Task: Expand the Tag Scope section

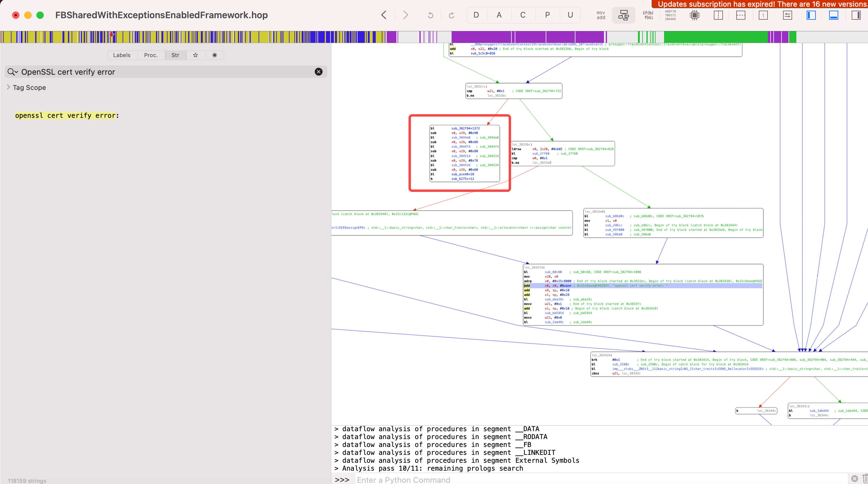Action: 8,87
